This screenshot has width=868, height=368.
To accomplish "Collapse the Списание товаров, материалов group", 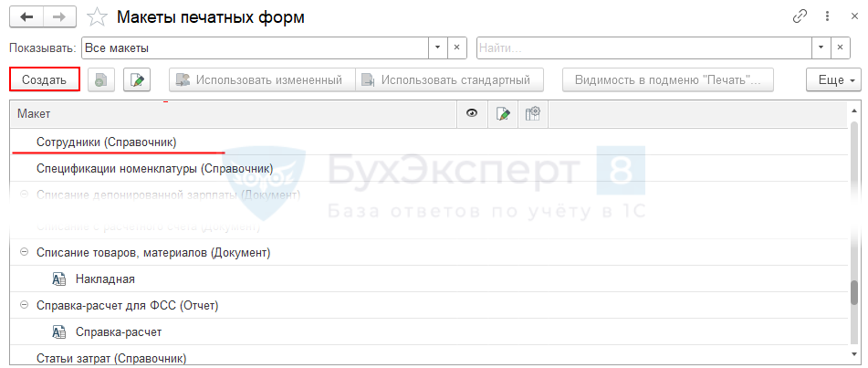I will tap(24, 252).
